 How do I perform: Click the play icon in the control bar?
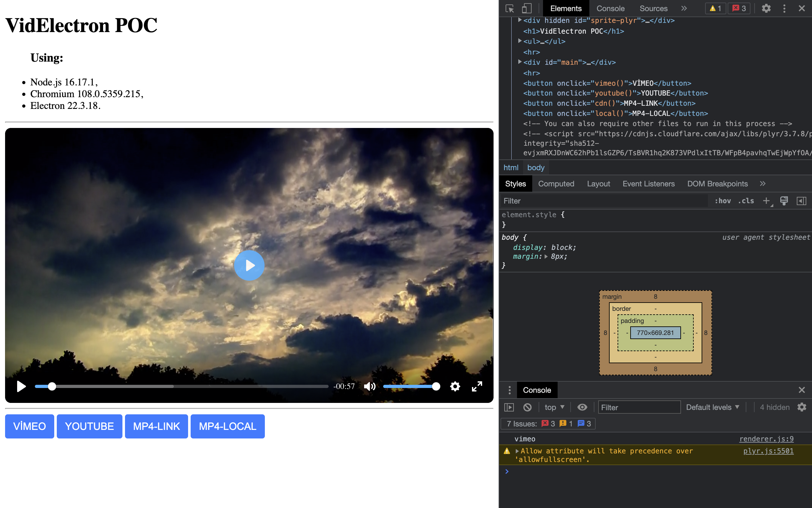21,386
